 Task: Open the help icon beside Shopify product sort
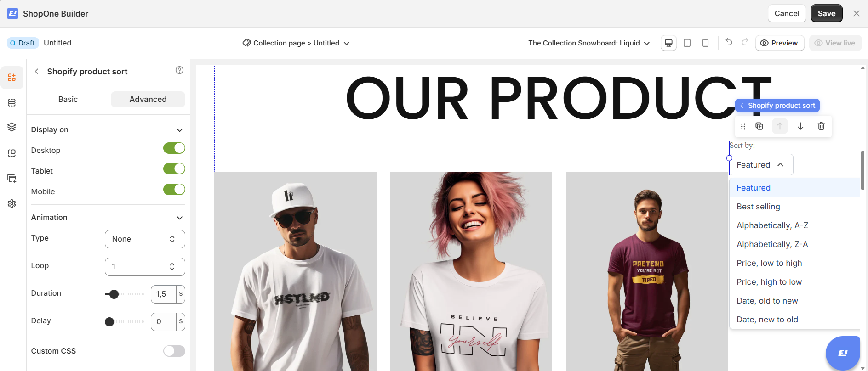coord(179,70)
